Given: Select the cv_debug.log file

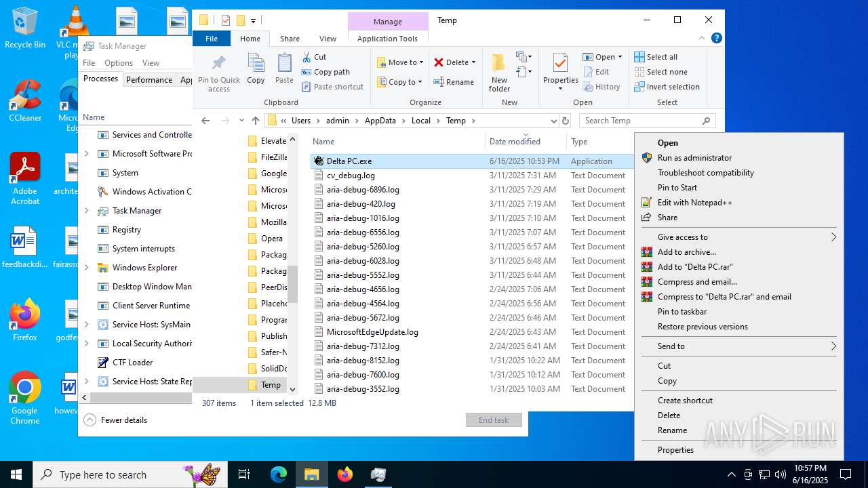Looking at the screenshot, I should pos(351,176).
